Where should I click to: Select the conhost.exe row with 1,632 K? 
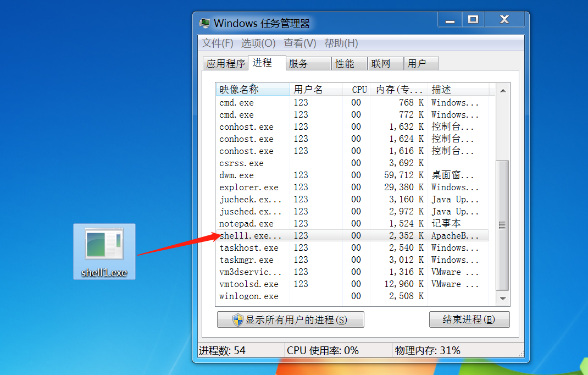point(352,127)
